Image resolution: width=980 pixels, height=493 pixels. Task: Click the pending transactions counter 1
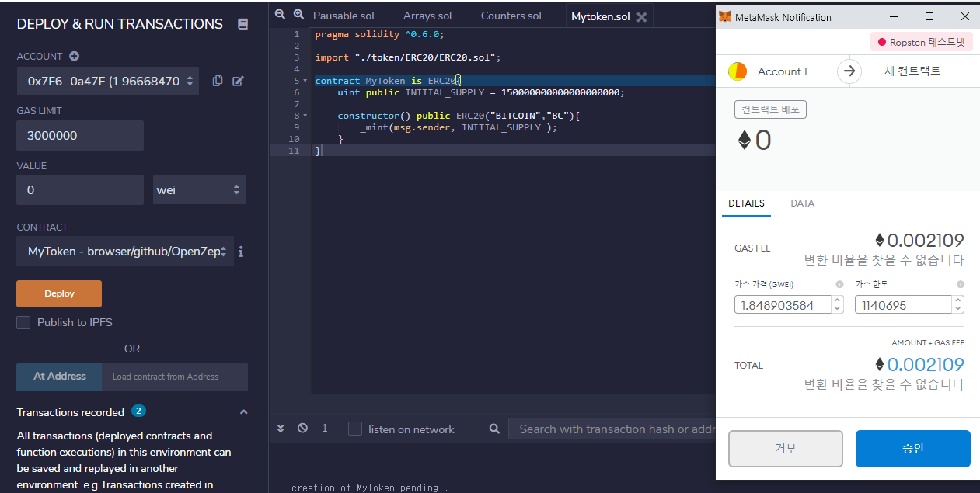point(325,429)
